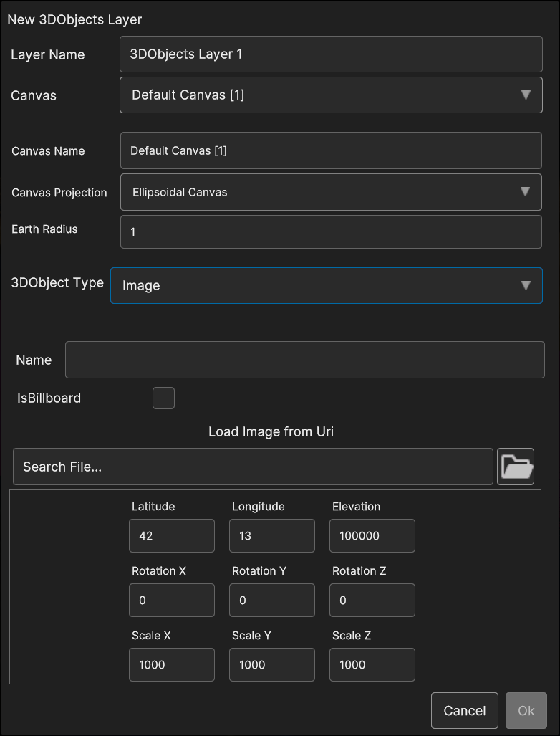The height and width of the screenshot is (736, 560).
Task: Click the folder icon to browse files
Action: click(516, 467)
